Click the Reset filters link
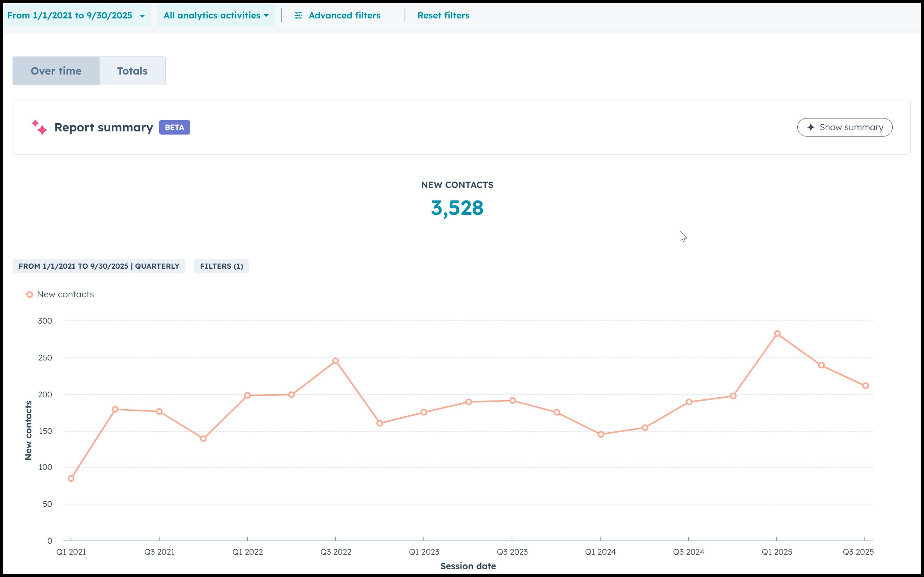 [x=443, y=16]
